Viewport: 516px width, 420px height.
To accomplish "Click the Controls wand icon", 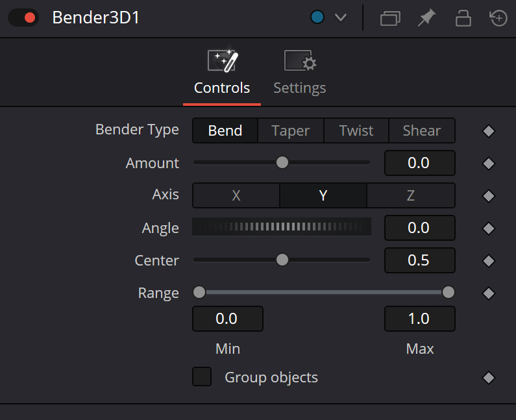I will [223, 60].
